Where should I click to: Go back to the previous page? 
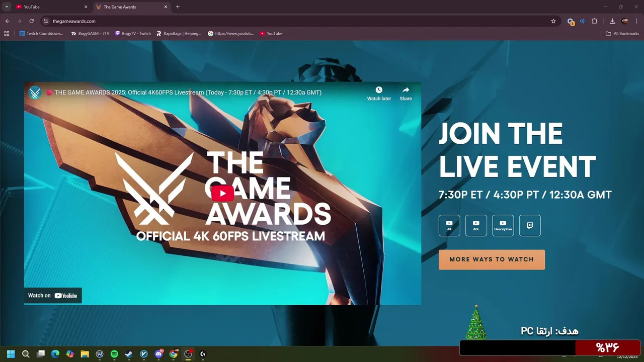point(7,21)
